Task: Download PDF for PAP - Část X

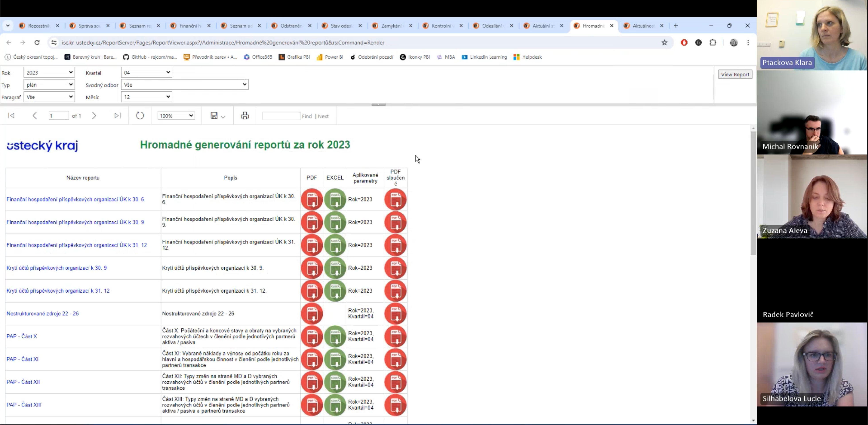Action: pos(312,336)
